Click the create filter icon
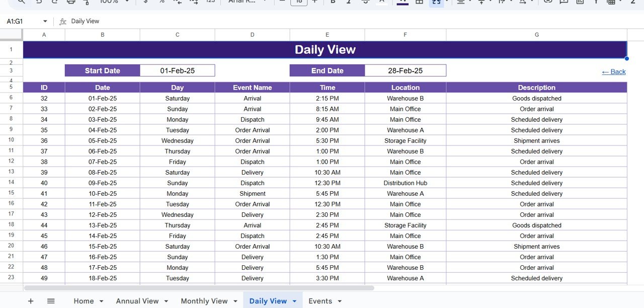Viewport: 644px width, 308px height. coord(596,2)
